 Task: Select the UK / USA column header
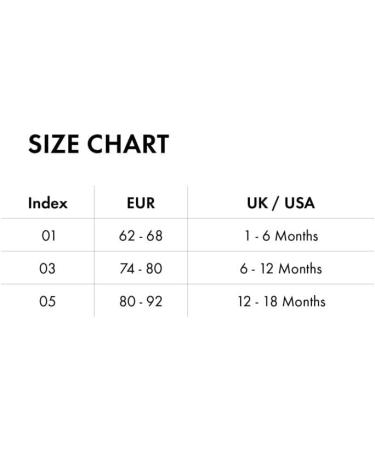tap(281, 203)
